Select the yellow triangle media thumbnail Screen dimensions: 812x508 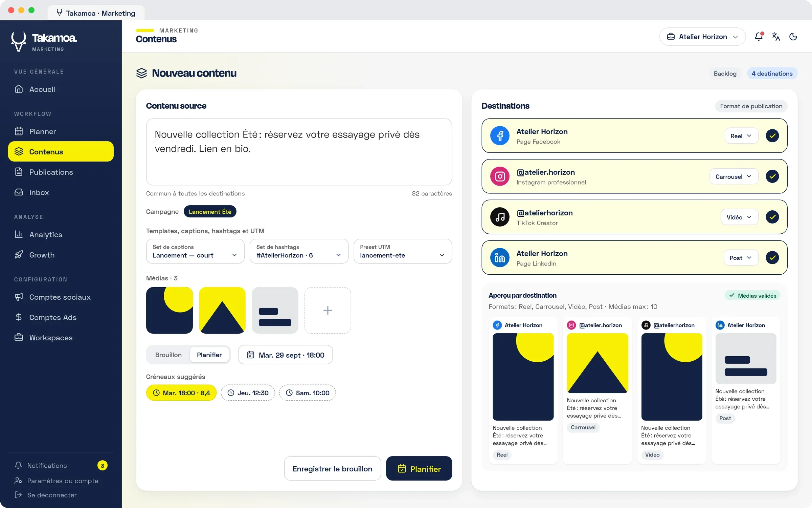(222, 310)
